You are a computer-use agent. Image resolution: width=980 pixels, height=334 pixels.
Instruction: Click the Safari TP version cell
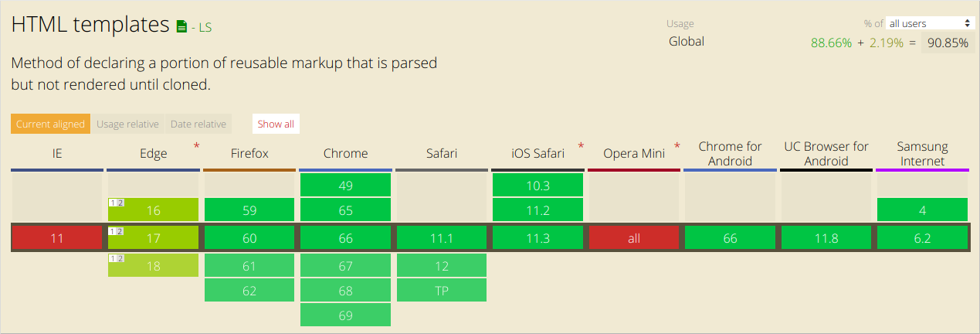click(442, 291)
